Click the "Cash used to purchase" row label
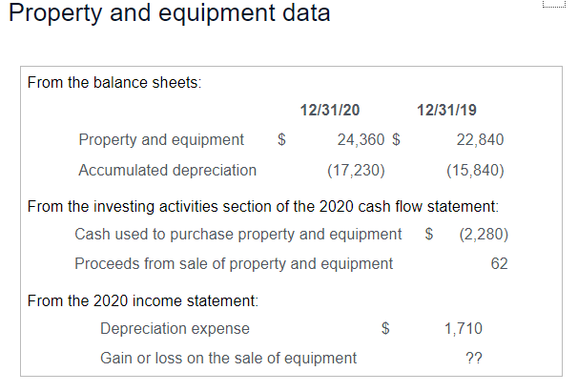The width and height of the screenshot is (578, 392). click(237, 234)
